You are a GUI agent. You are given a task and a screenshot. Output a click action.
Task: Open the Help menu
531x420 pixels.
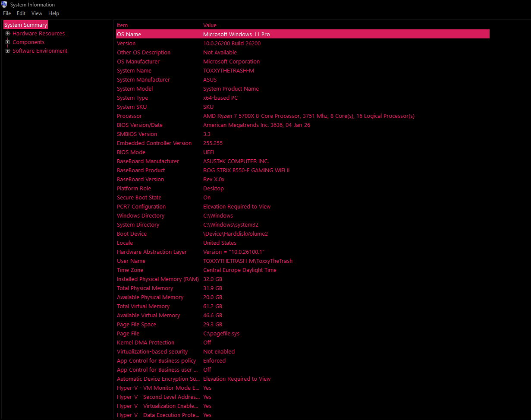[x=53, y=13]
